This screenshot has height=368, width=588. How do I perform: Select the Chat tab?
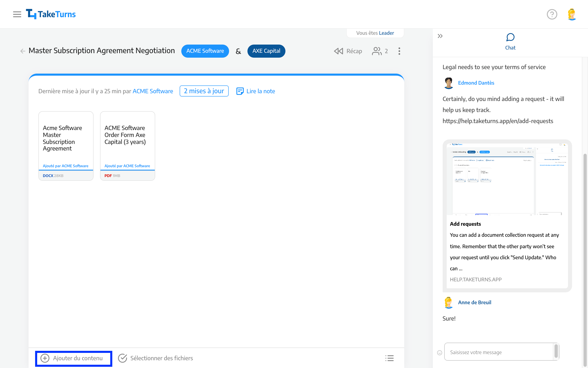pos(510,42)
